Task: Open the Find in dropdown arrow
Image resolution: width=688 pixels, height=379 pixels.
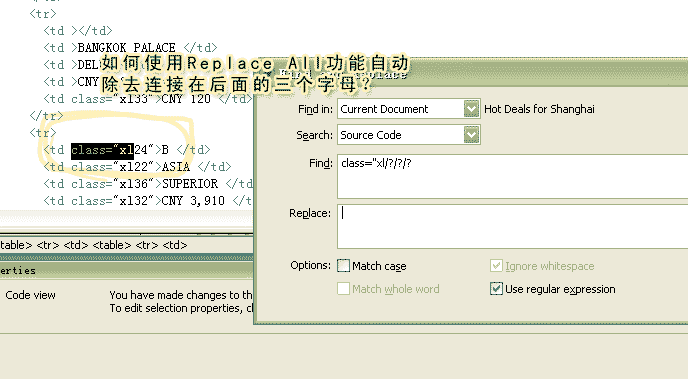Action: click(x=471, y=109)
